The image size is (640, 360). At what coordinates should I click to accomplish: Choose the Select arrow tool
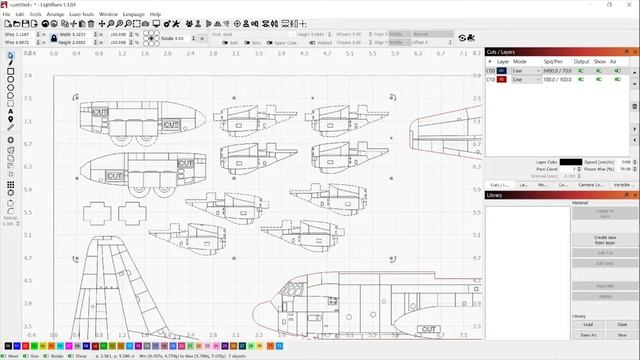(x=11, y=55)
